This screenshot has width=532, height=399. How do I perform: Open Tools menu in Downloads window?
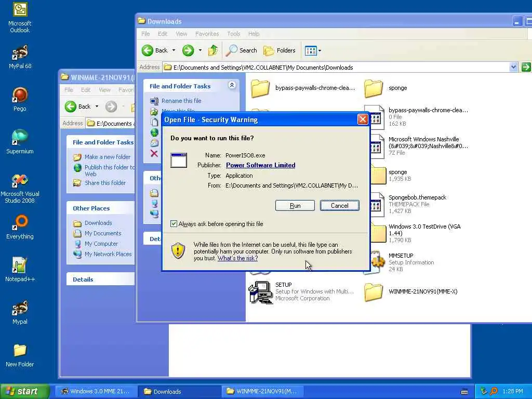click(234, 34)
